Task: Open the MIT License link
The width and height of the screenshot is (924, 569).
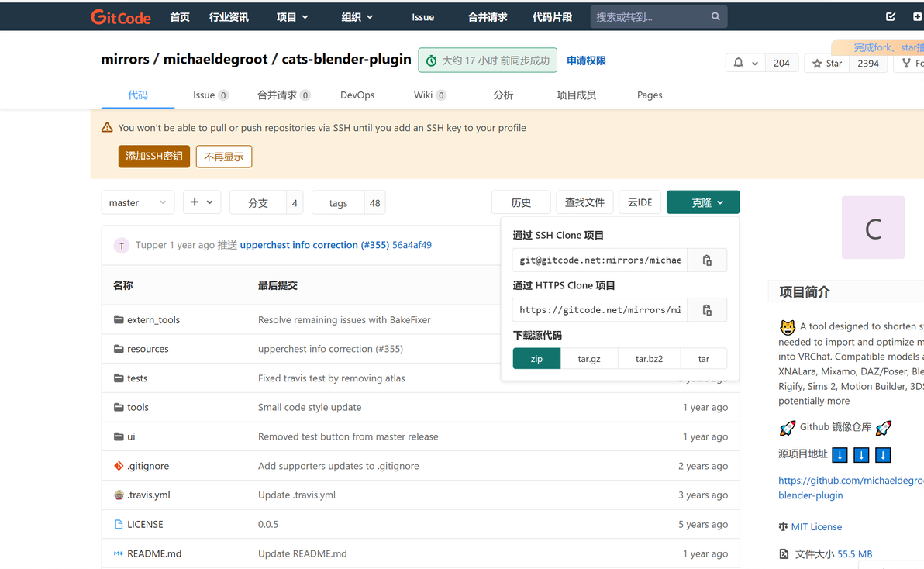Action: pos(816,526)
